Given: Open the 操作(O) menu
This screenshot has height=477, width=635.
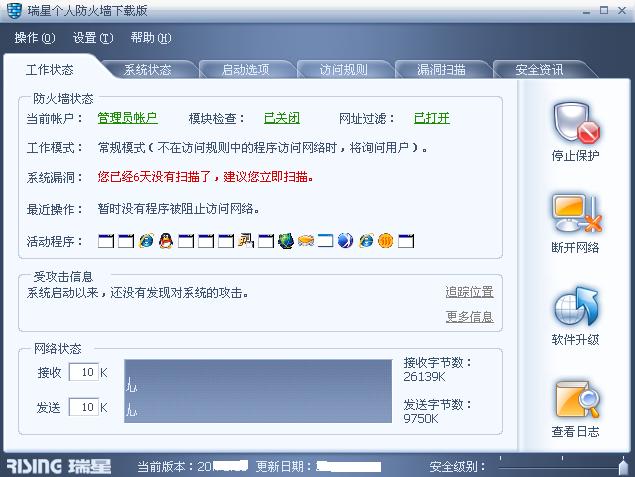Looking at the screenshot, I should (x=34, y=38).
